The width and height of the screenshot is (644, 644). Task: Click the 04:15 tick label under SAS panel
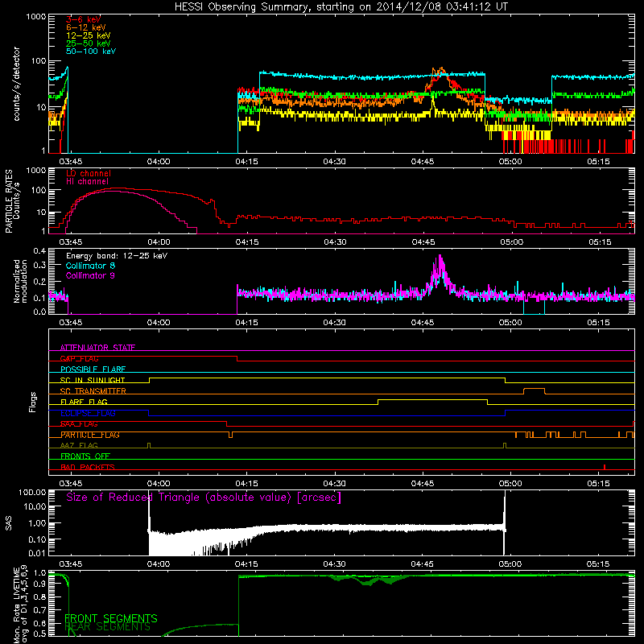pos(246,564)
